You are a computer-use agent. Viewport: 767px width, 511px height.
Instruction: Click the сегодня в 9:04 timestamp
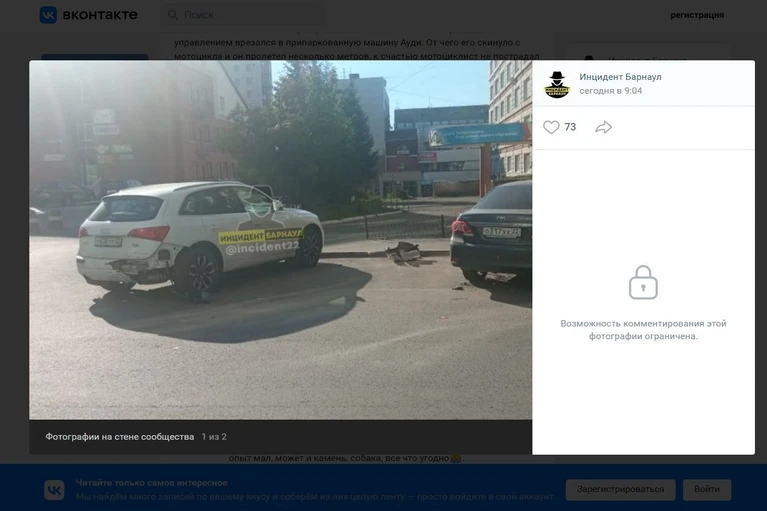(610, 90)
